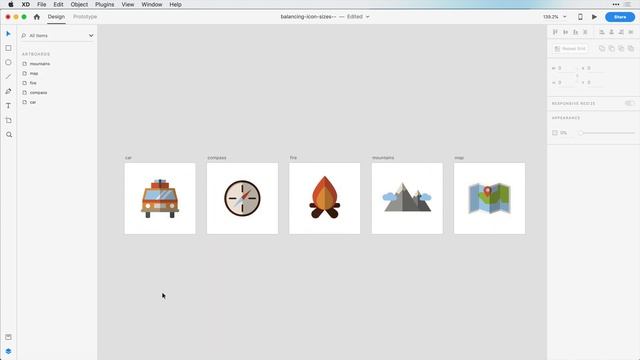Click the align right icon

pos(621,32)
